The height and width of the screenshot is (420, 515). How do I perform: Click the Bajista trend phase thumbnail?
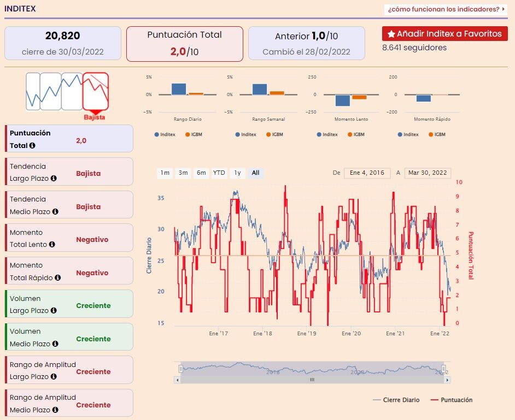click(96, 92)
